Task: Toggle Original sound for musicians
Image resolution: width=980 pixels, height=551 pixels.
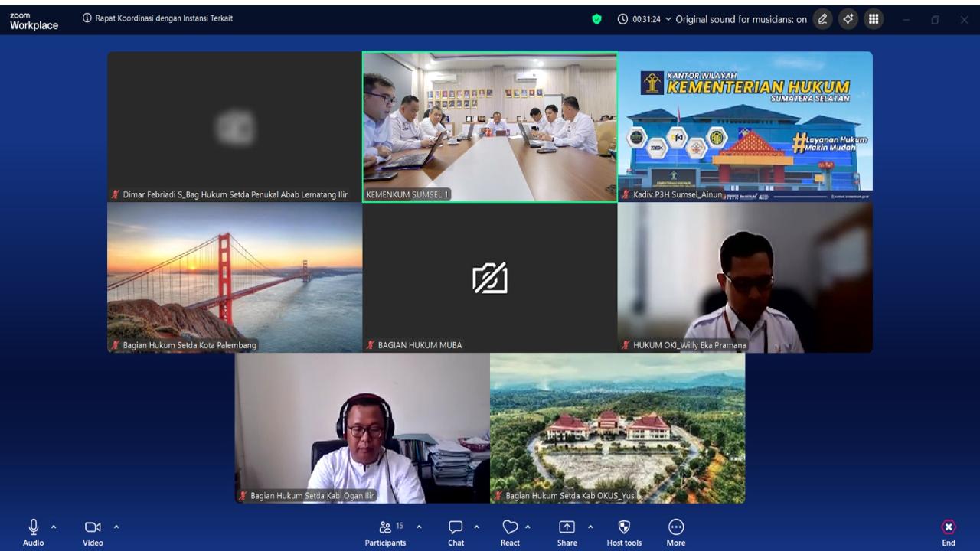Action: [x=741, y=19]
